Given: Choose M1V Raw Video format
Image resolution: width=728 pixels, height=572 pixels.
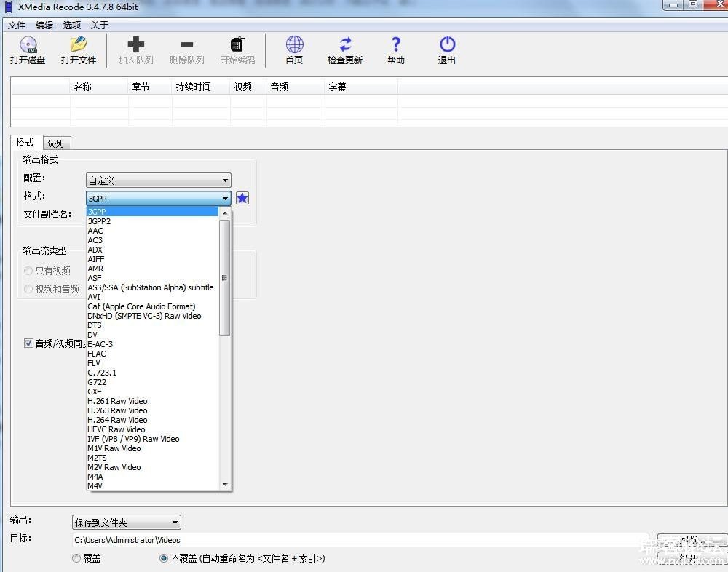Looking at the screenshot, I should pyautogui.click(x=152, y=448).
